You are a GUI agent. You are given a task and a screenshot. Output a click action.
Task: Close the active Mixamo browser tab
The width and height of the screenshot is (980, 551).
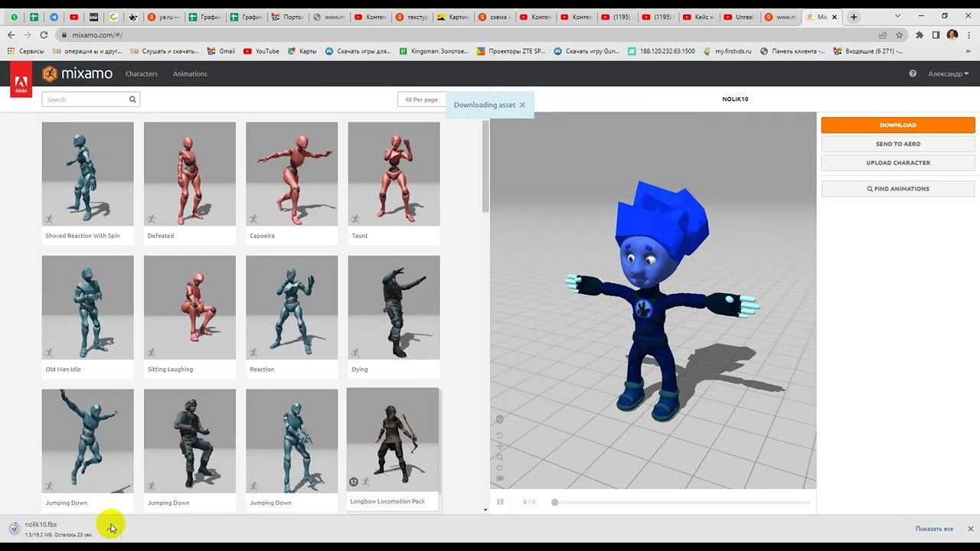click(835, 17)
